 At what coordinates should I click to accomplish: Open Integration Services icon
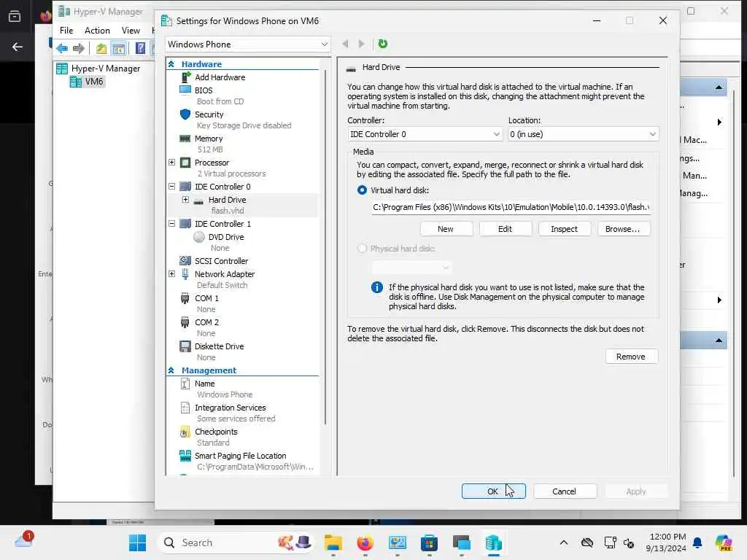point(185,408)
